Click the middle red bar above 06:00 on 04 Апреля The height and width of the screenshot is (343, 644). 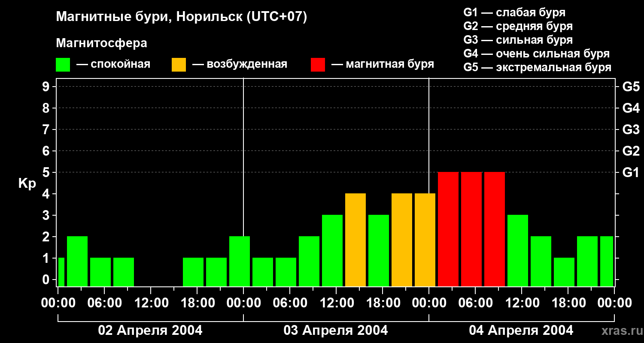pos(471,229)
